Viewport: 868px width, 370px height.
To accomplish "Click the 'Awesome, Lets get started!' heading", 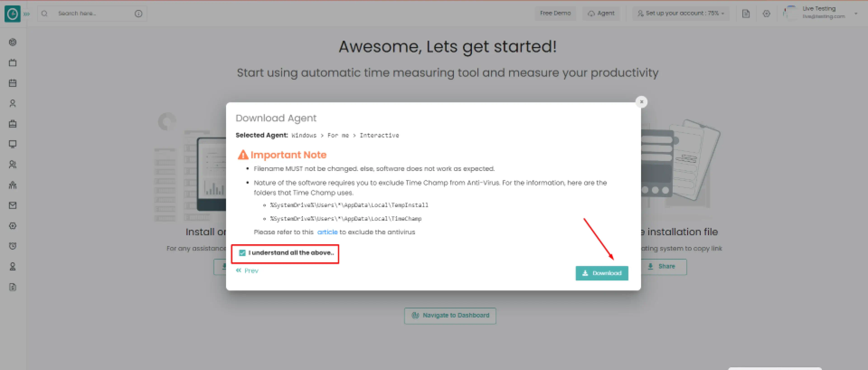I will point(448,47).
